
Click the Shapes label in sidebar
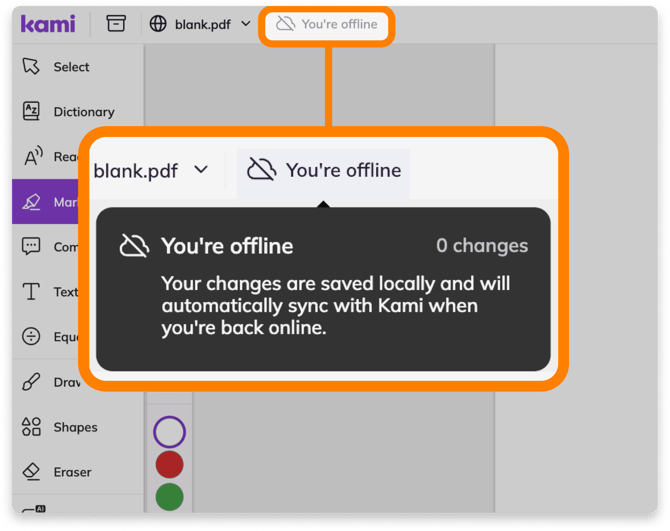[x=76, y=427]
